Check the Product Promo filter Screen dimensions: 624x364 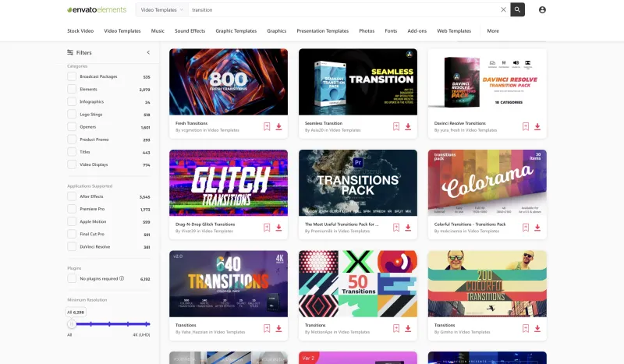click(72, 140)
